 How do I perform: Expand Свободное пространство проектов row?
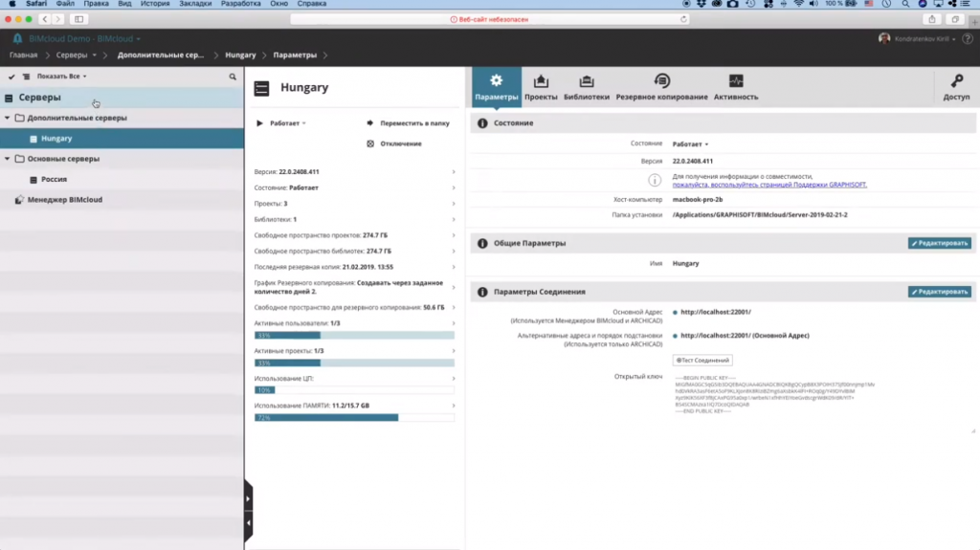(354, 235)
